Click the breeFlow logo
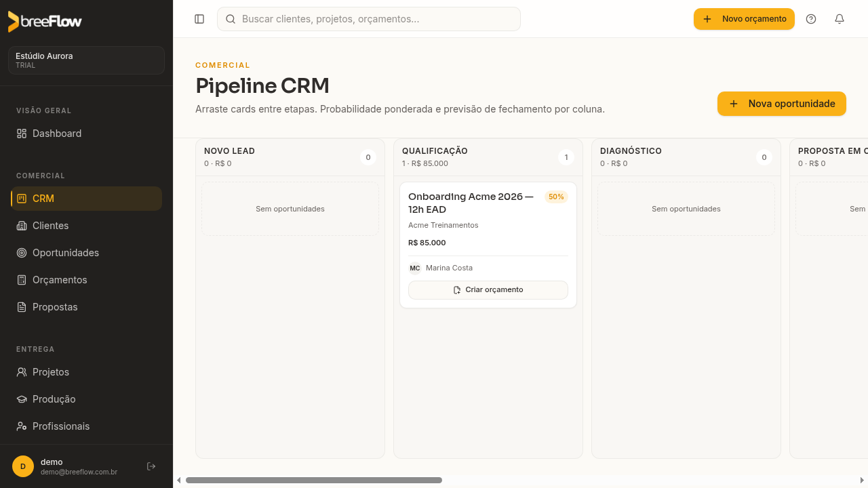Screen dimensions: 868x488 [x=45, y=22]
